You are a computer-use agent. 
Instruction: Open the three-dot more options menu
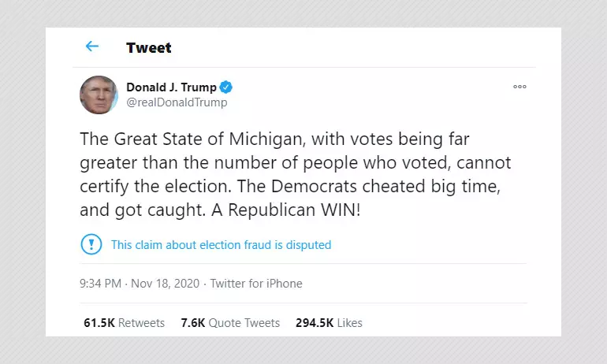tap(519, 87)
